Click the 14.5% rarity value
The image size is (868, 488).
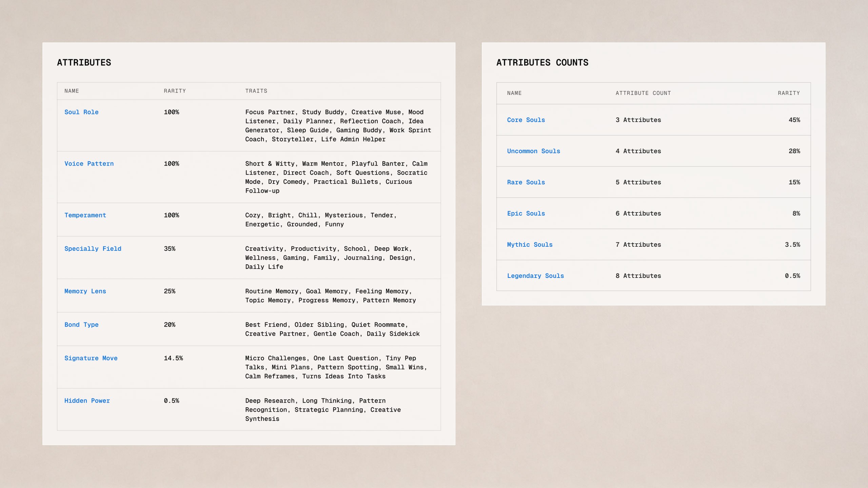[x=173, y=358]
